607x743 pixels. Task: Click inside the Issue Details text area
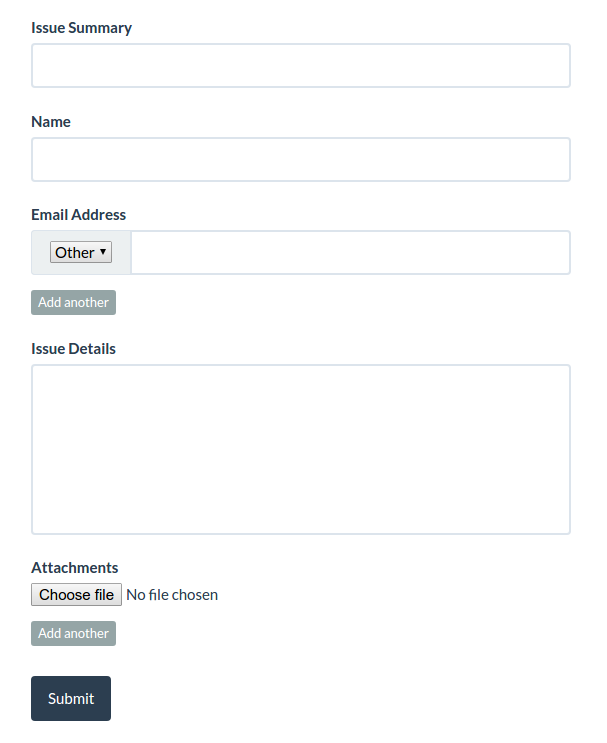tap(301, 449)
